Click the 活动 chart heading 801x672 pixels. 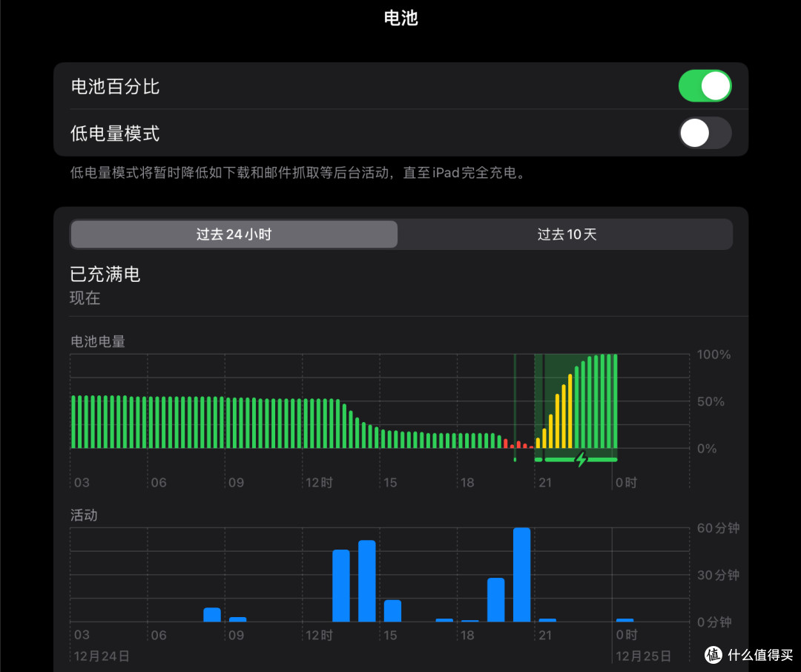click(x=84, y=515)
